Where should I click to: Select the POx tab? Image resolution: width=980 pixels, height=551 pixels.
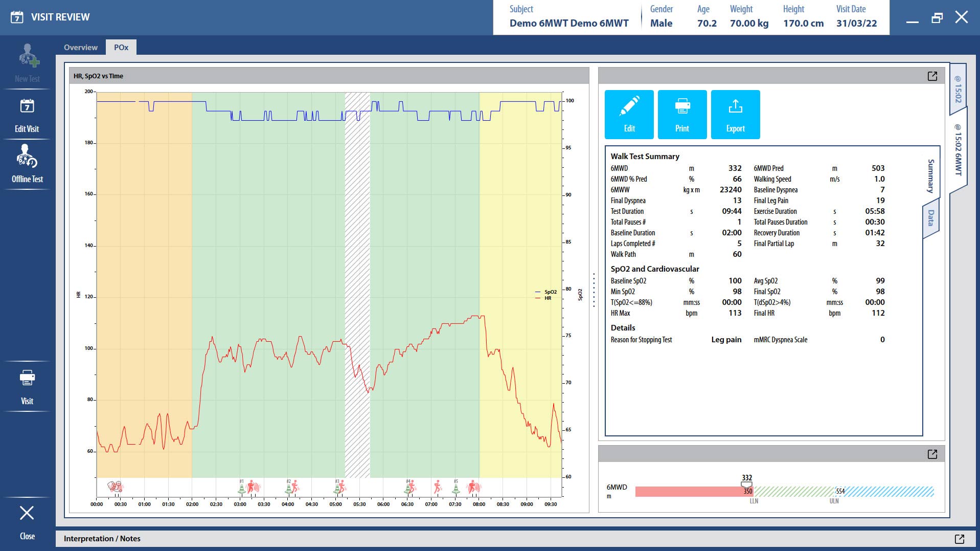point(121,48)
